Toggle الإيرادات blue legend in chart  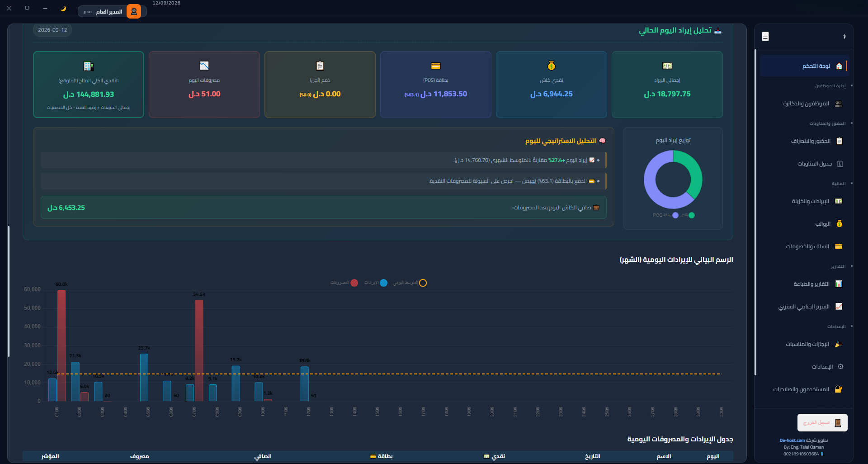click(384, 283)
